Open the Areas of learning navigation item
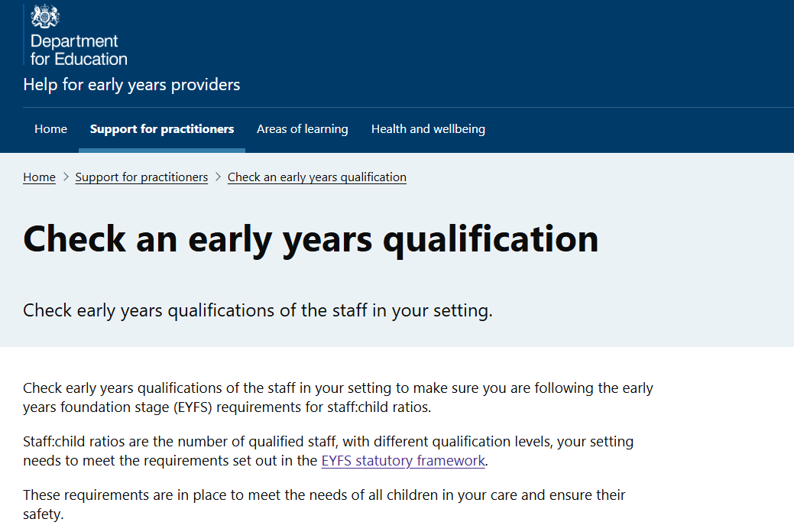 pyautogui.click(x=302, y=129)
